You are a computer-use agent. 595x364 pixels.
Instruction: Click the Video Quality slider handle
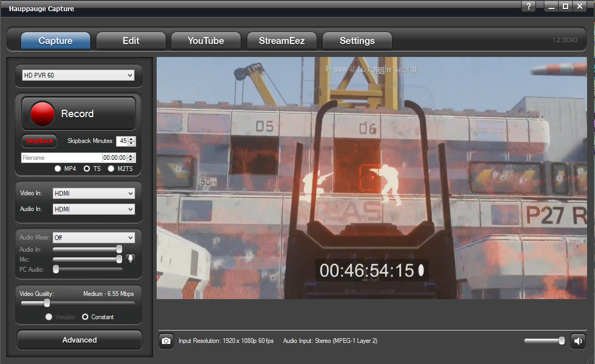pos(47,303)
